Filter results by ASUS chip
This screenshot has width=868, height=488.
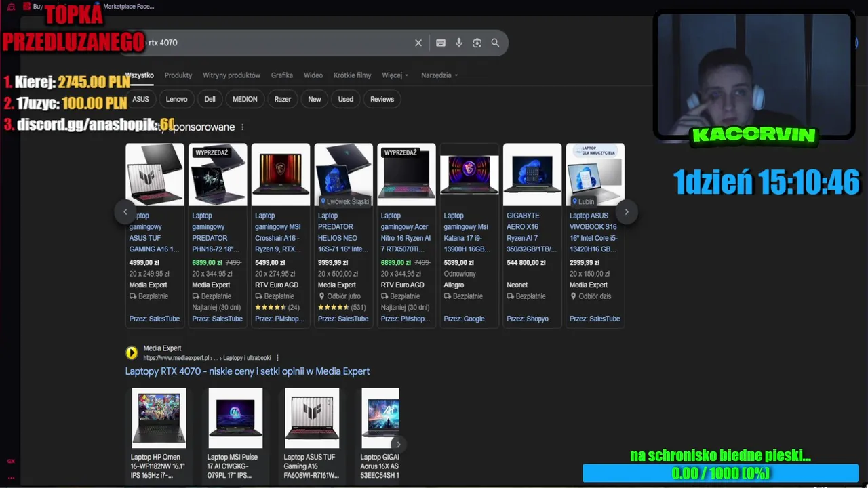(x=140, y=99)
